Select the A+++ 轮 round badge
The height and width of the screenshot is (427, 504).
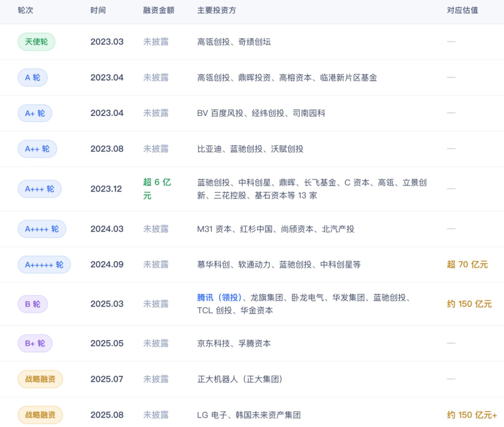coord(40,189)
